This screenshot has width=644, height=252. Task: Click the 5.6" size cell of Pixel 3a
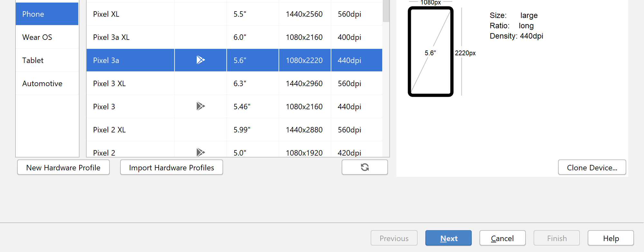coord(253,60)
